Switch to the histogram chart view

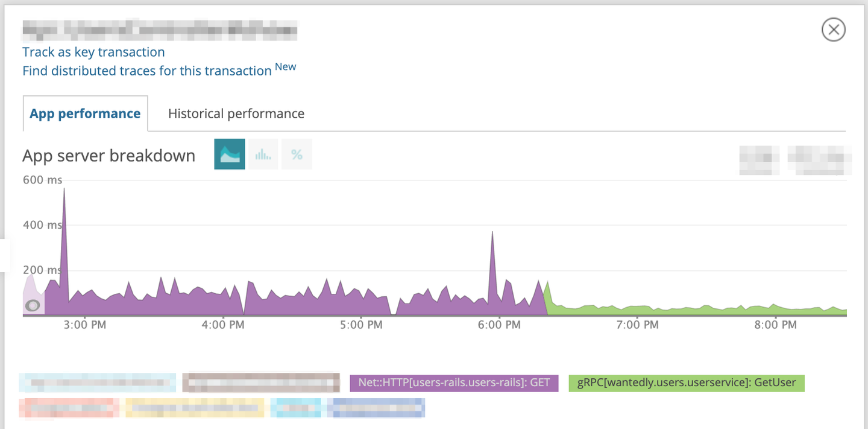(263, 154)
